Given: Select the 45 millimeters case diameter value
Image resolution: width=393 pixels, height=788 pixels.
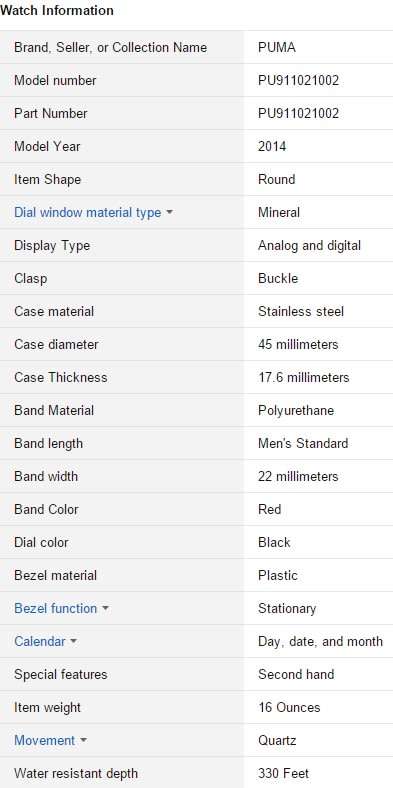Looking at the screenshot, I should [x=298, y=345].
